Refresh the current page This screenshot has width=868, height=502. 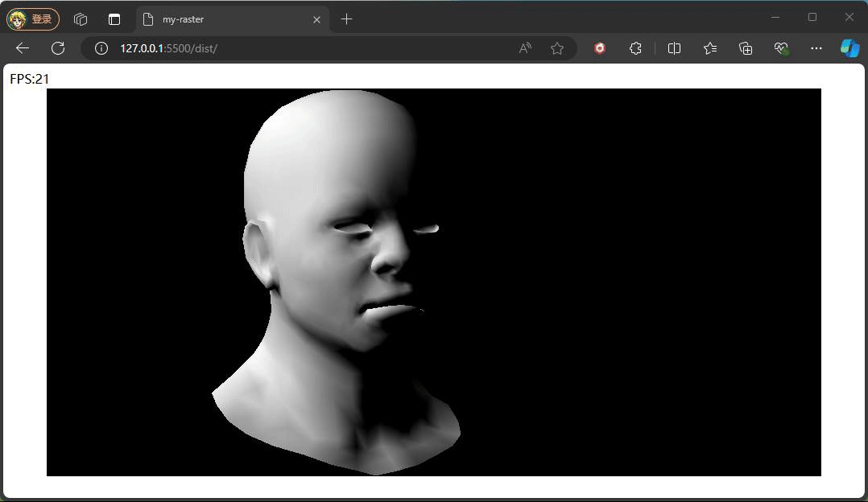pyautogui.click(x=58, y=48)
